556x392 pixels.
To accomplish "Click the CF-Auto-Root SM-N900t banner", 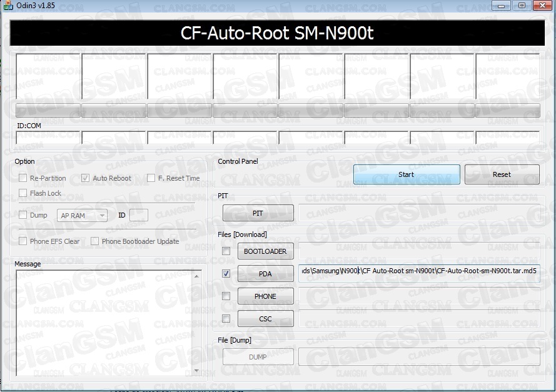I will [x=277, y=33].
